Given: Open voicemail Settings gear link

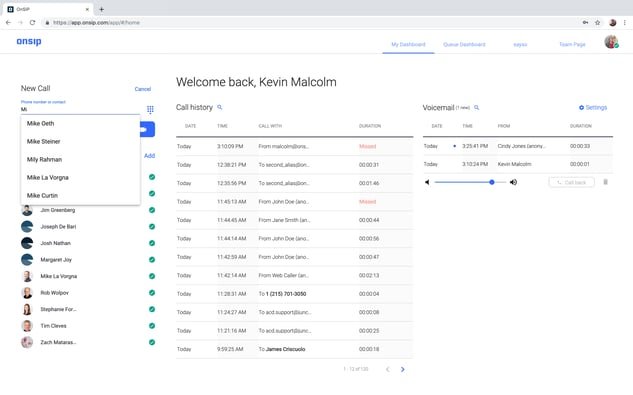Looking at the screenshot, I should tap(593, 107).
